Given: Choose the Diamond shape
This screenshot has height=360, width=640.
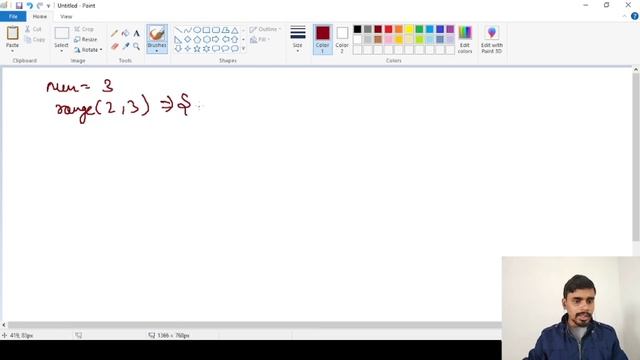Looking at the screenshot, I should tap(188, 40).
